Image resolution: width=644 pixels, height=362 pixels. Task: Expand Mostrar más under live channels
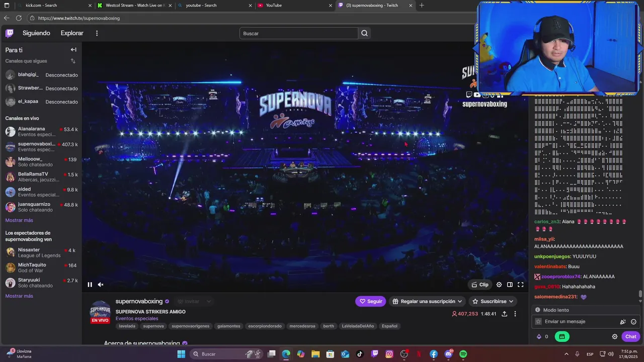coord(19,220)
